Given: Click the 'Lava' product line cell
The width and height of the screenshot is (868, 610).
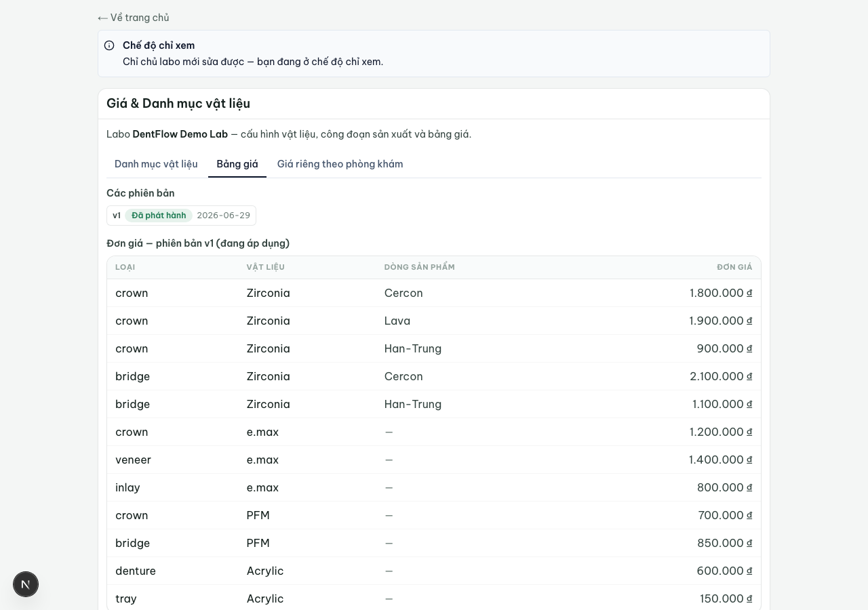Looking at the screenshot, I should 397,321.
